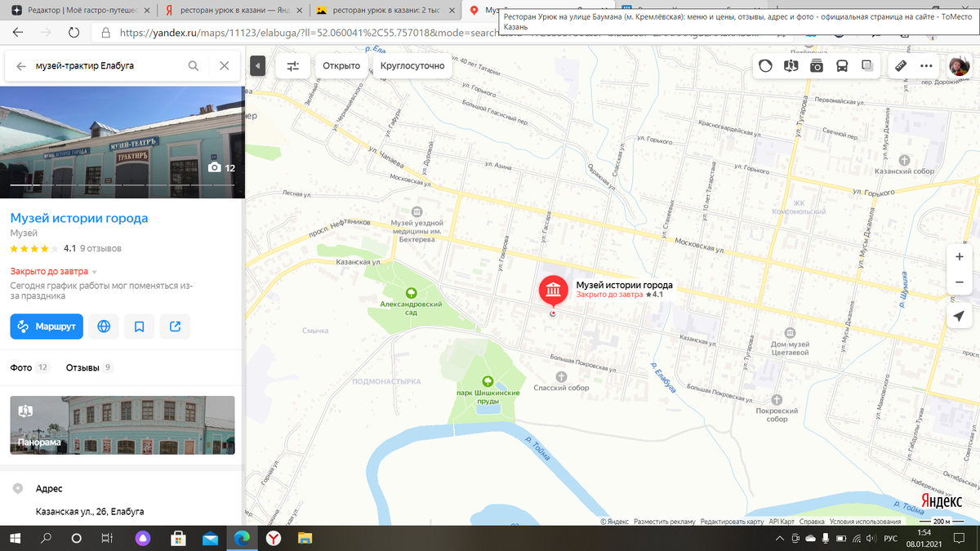Screen dimensions: 980x551
Task: Click Казанский собор map marker
Action: coord(904,160)
